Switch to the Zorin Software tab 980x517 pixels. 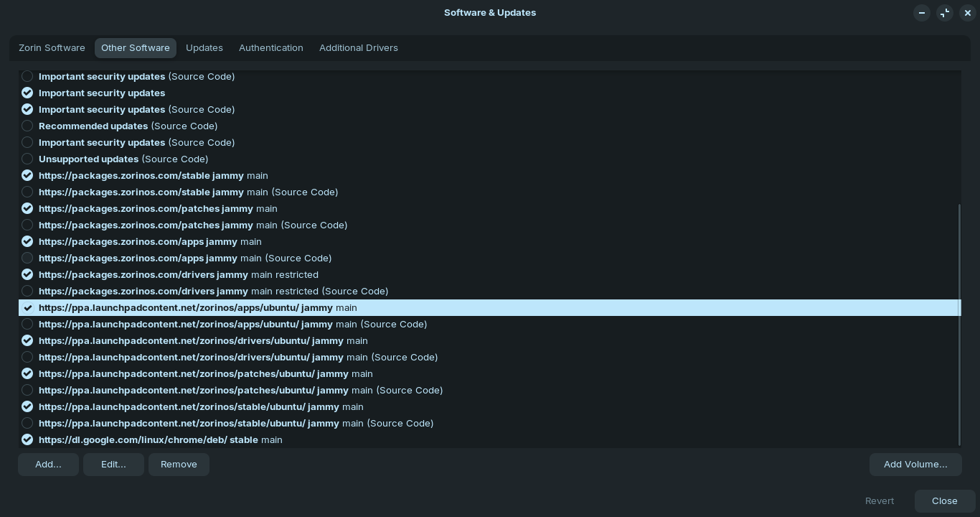[x=52, y=48]
